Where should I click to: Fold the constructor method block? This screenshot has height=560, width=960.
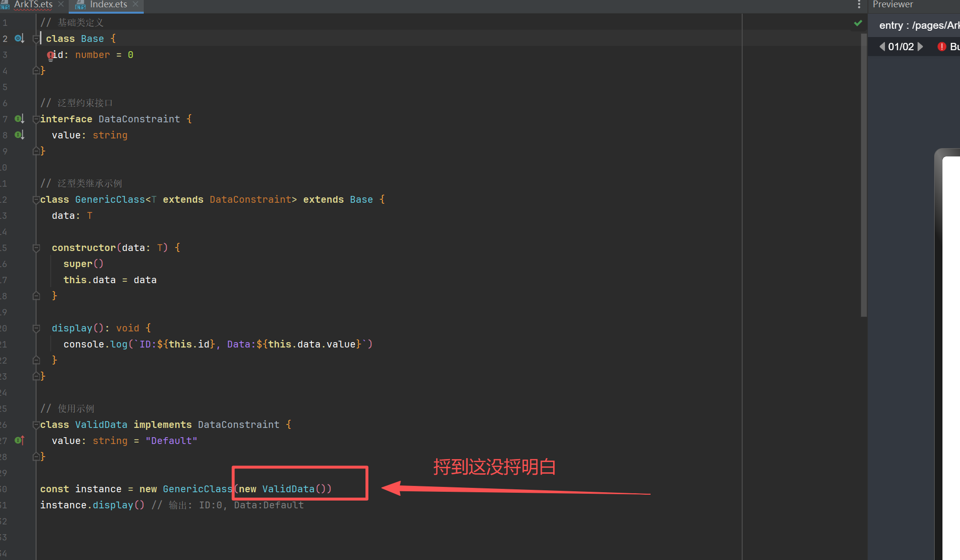click(x=36, y=248)
